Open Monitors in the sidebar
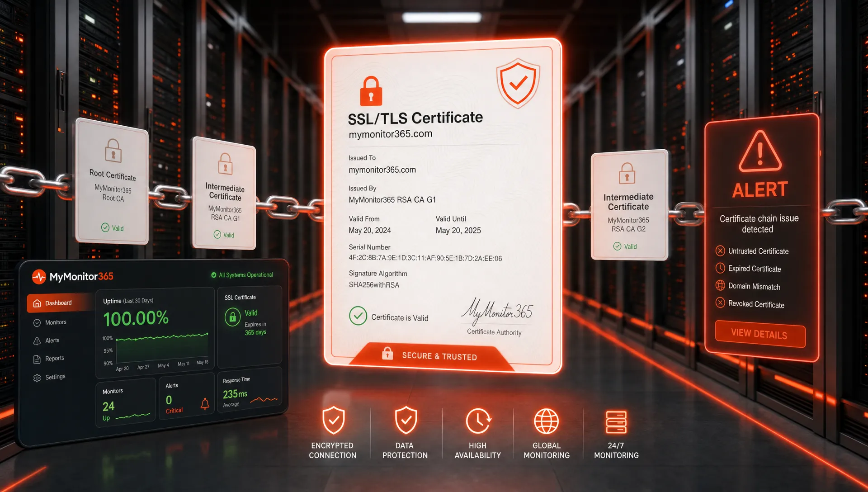Screen dimensions: 868x492 (x=56, y=322)
